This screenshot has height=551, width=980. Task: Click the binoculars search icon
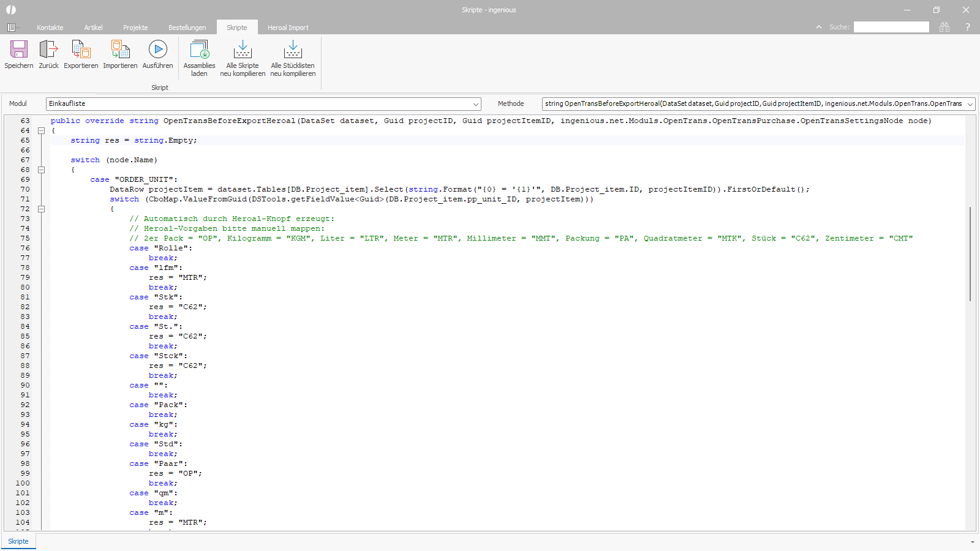click(x=944, y=27)
